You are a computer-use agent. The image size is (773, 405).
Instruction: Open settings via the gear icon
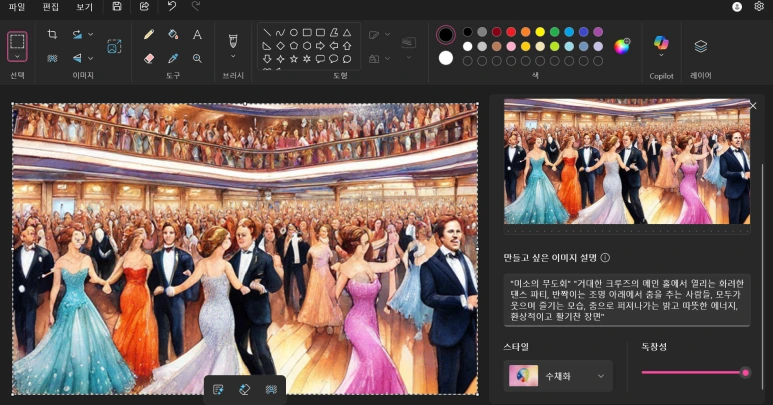pos(759,6)
